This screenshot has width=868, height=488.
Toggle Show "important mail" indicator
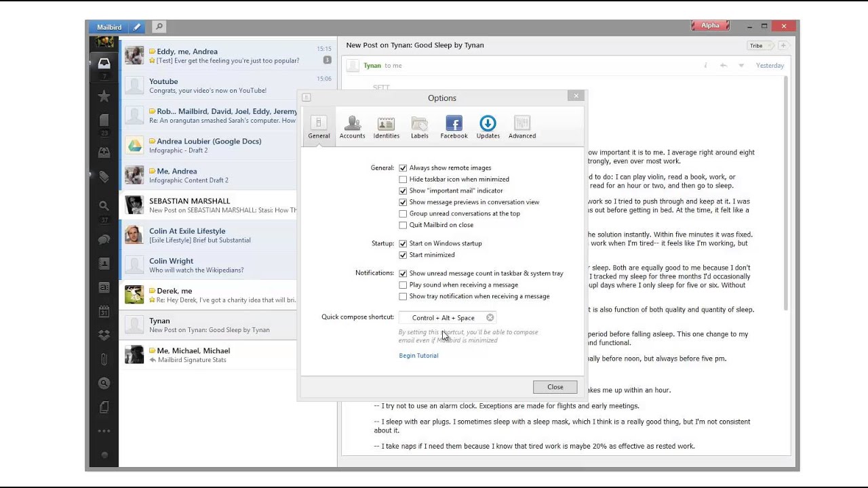[403, 191]
